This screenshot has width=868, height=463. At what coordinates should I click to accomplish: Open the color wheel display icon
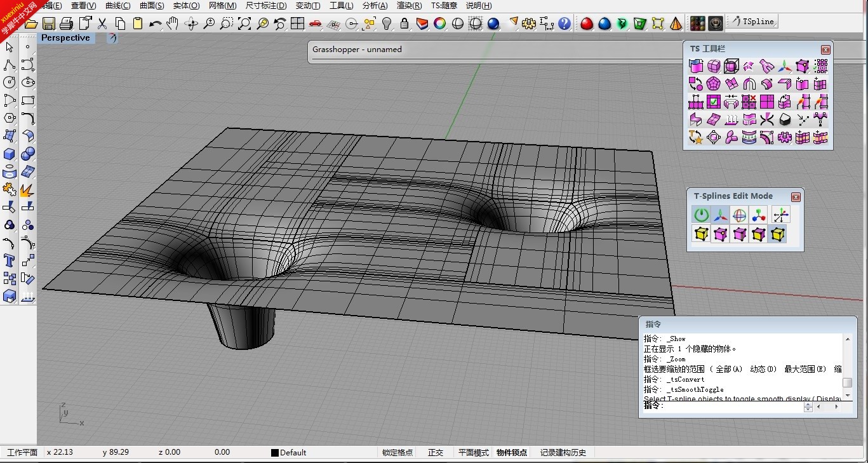point(439,24)
